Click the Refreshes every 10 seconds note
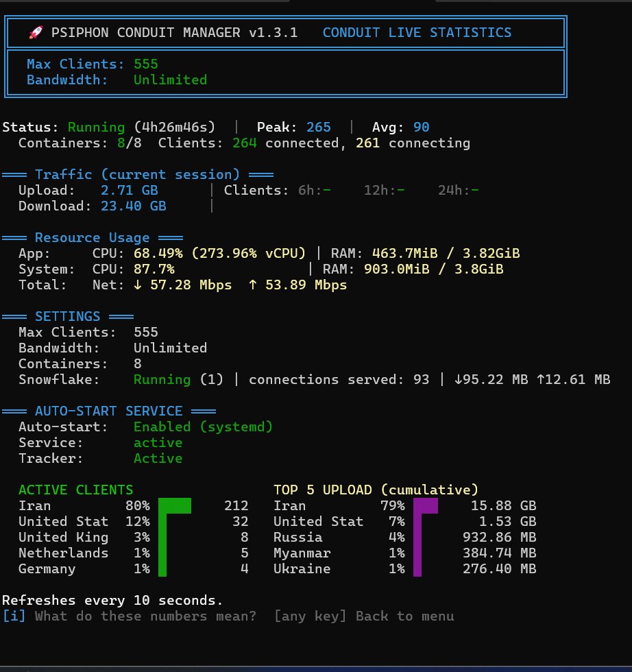Image resolution: width=632 pixels, height=672 pixels. (x=112, y=601)
